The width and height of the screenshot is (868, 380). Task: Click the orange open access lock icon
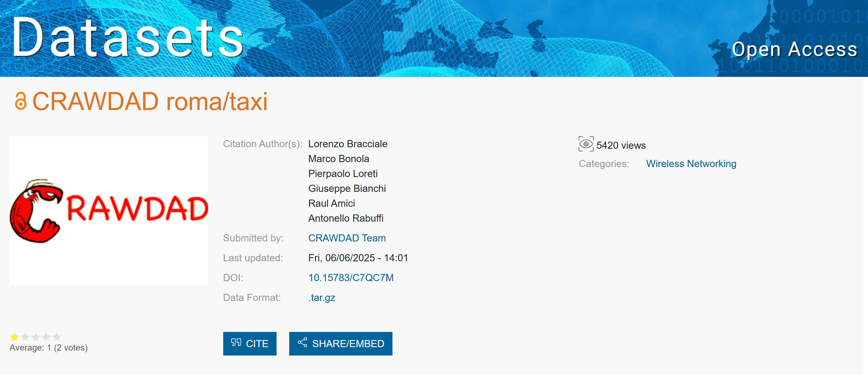coord(20,101)
